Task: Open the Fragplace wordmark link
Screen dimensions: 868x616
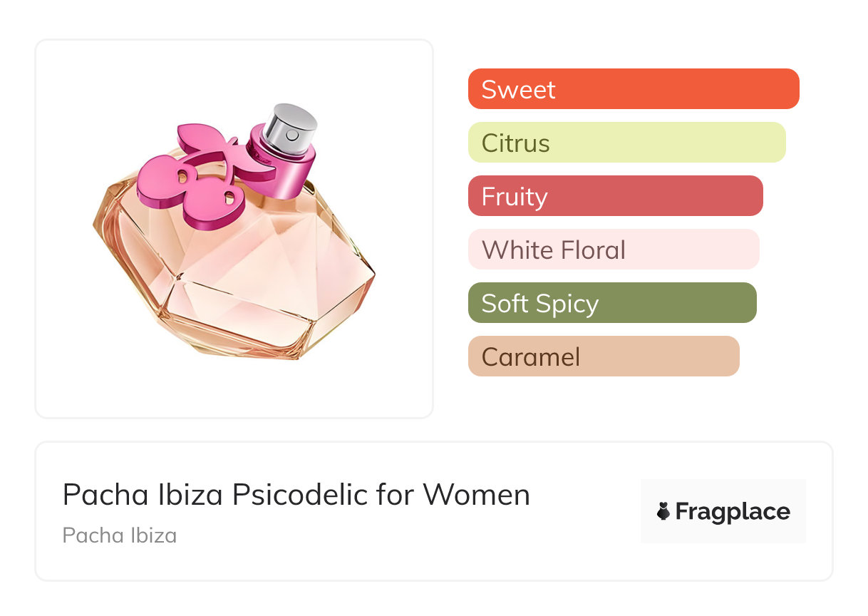Action: point(733,511)
